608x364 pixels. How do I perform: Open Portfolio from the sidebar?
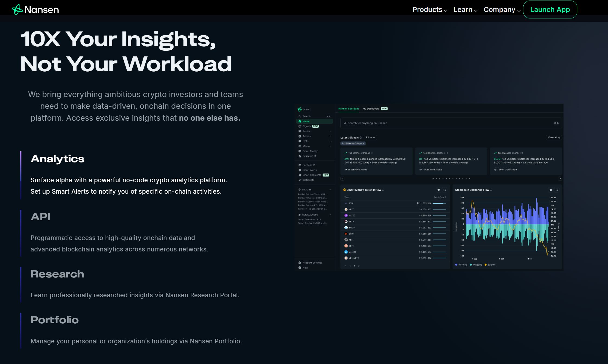coord(308,165)
